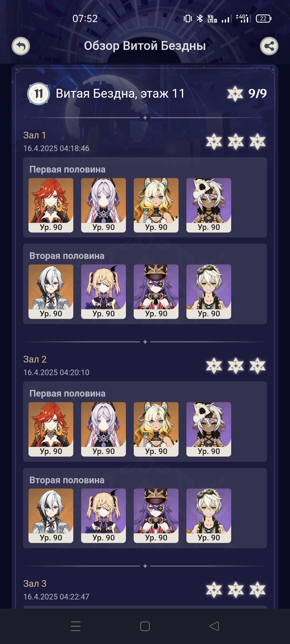
Task: Tap the Android back triangle button
Action: pos(214,626)
